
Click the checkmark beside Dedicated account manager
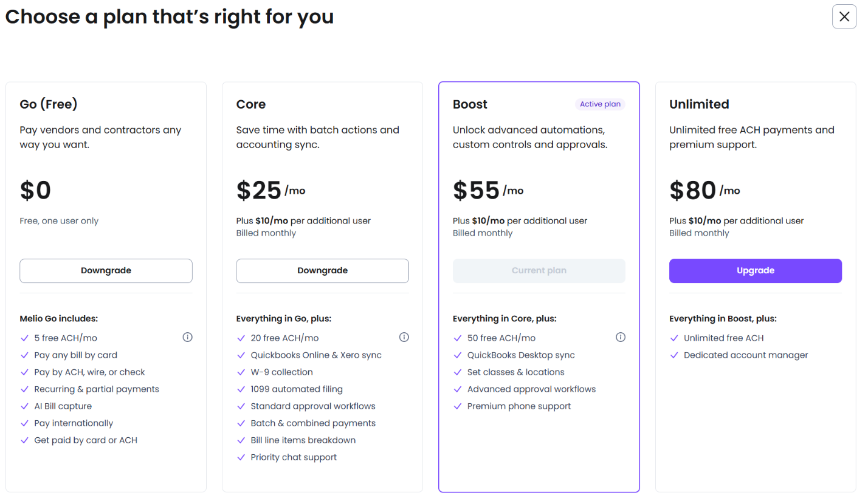pyautogui.click(x=674, y=355)
